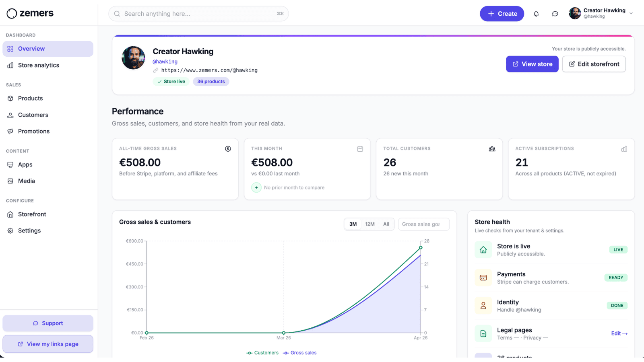Click the @hawking handle link
The width and height of the screenshot is (644, 362).
coord(165,62)
